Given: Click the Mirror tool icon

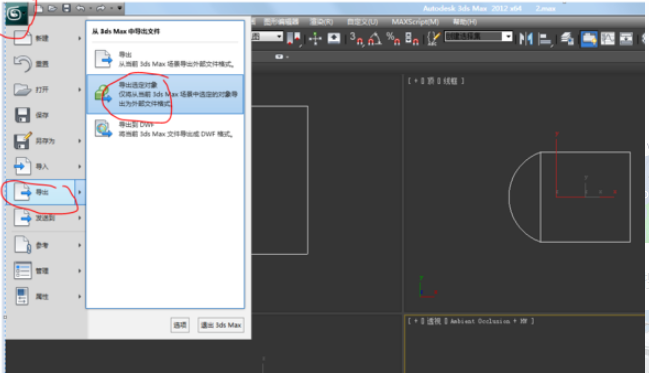Looking at the screenshot, I should [526, 39].
